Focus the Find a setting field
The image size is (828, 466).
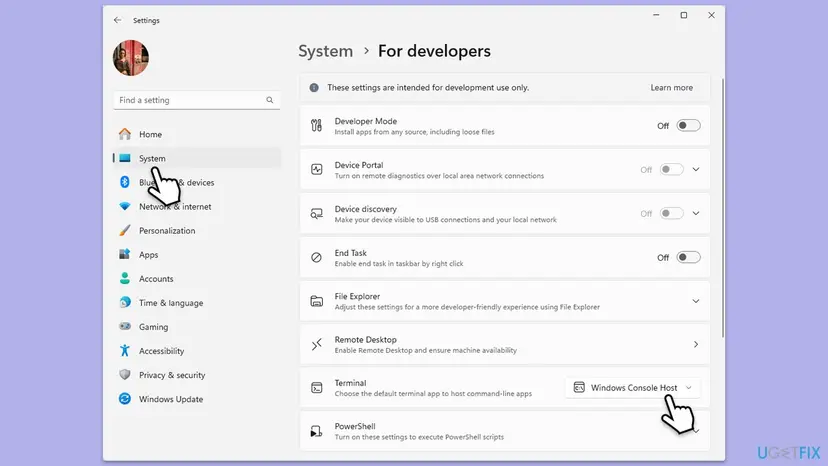(x=196, y=100)
